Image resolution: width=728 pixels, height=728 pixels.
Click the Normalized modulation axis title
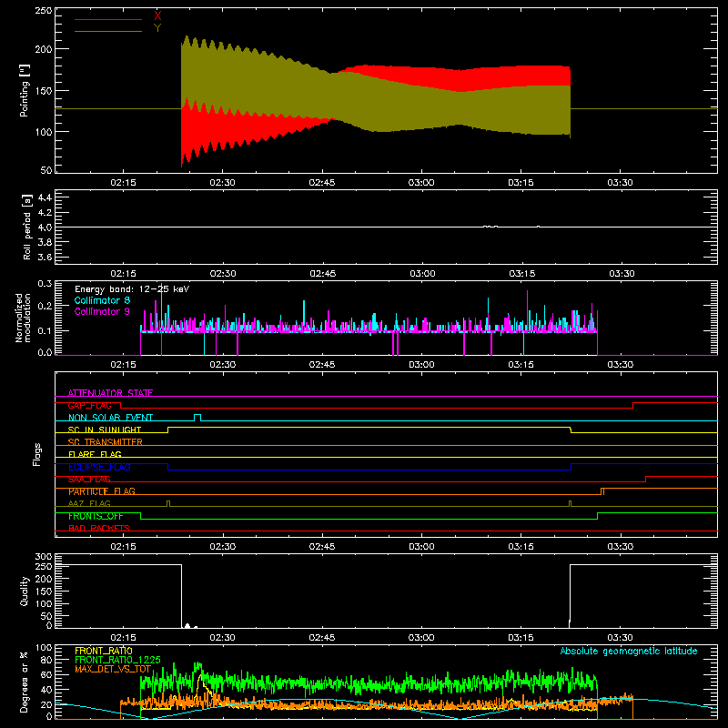23,318
